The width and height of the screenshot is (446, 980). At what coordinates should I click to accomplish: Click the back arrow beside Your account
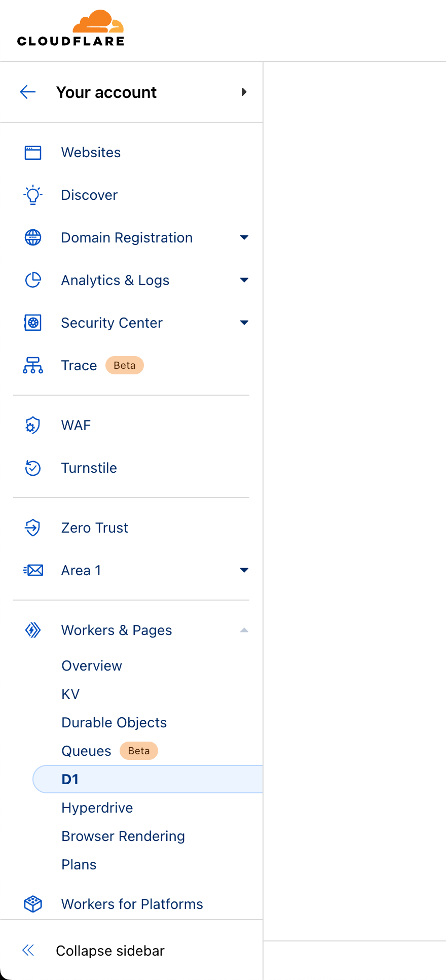click(28, 92)
